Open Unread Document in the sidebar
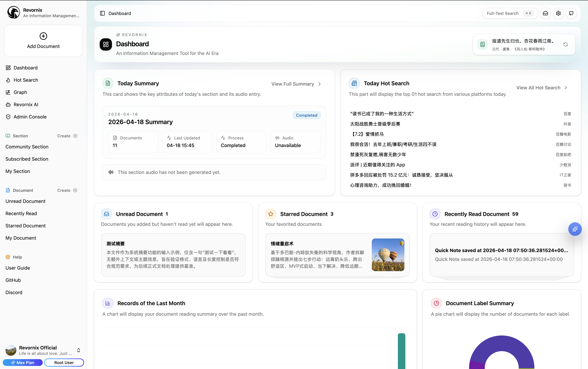 tap(25, 201)
